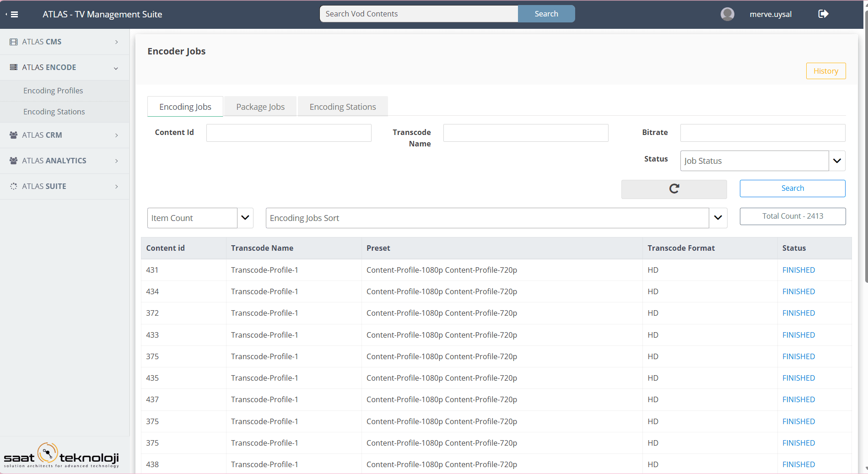Image resolution: width=868 pixels, height=474 pixels.
Task: Click the yellow History button
Action: tap(825, 71)
